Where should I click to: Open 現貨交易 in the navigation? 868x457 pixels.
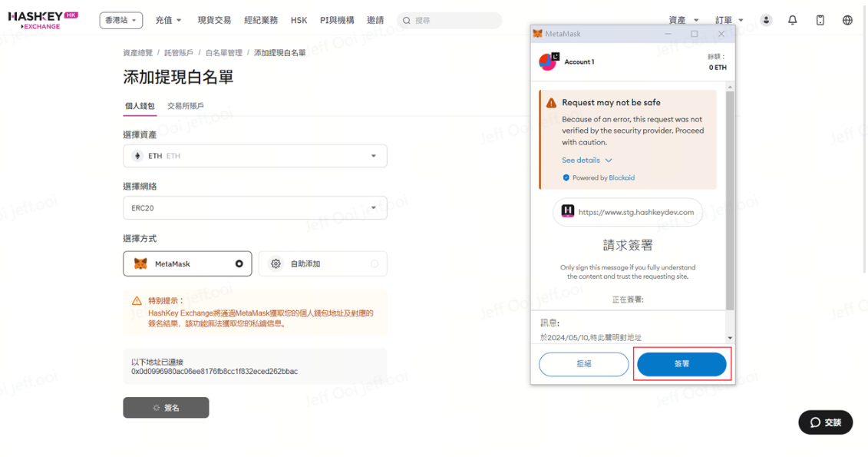click(x=214, y=21)
